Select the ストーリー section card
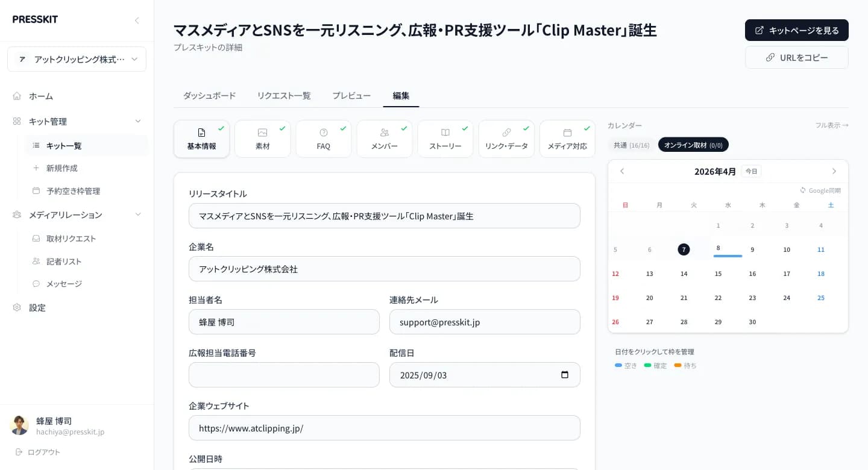Screen dimensions: 868x470 click(445, 139)
